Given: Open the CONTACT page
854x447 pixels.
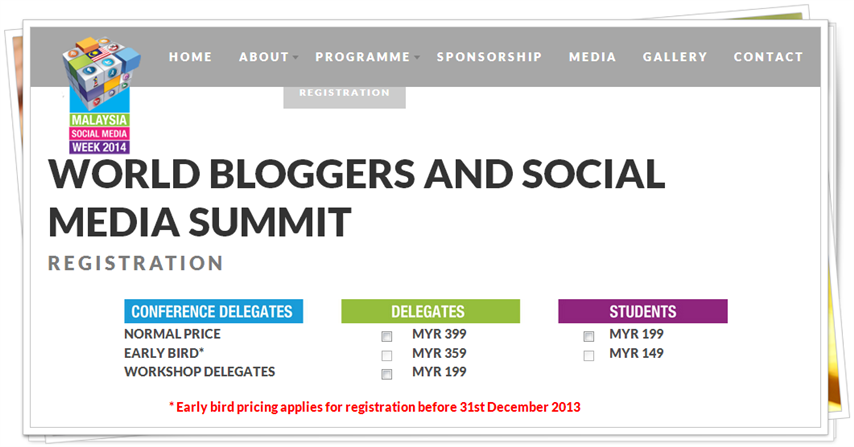Looking at the screenshot, I should click(x=768, y=57).
